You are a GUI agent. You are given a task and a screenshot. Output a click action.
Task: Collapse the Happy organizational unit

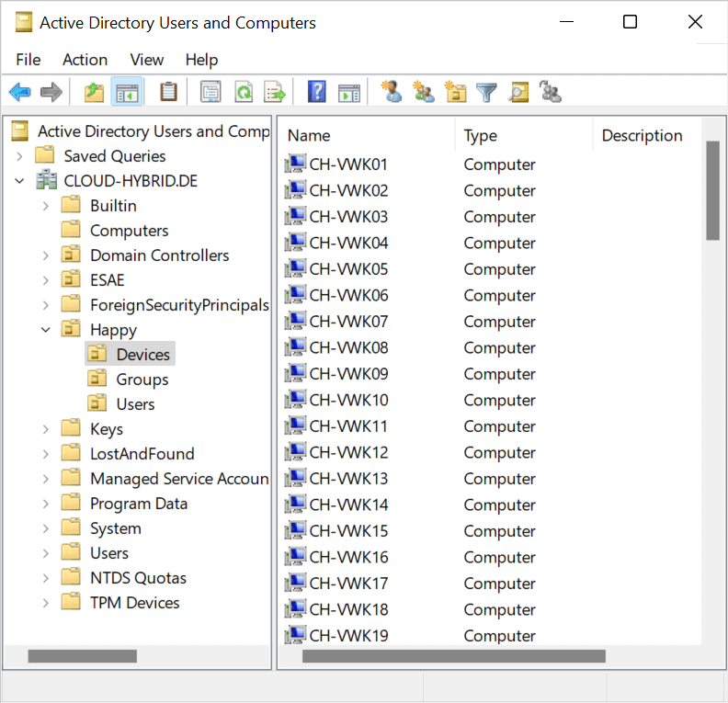click(x=46, y=330)
